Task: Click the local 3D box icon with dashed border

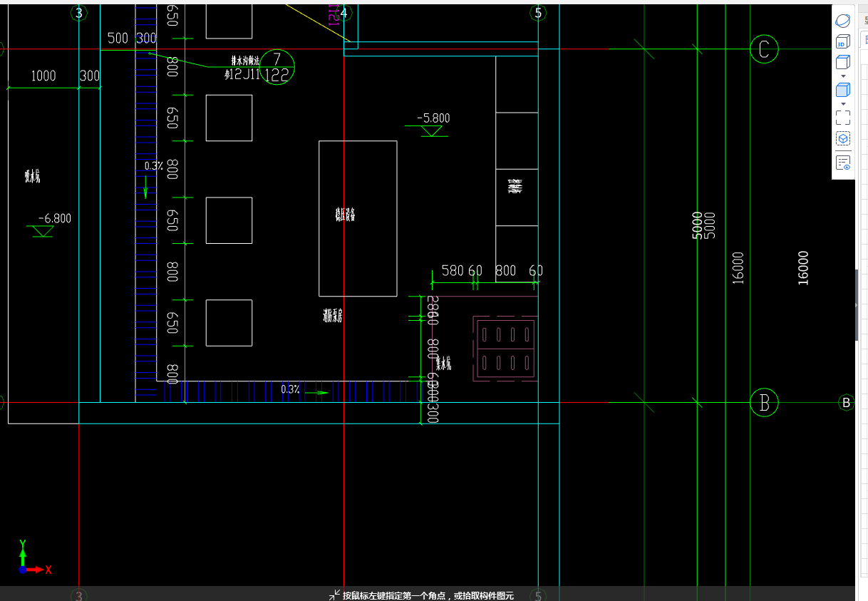Action: pos(843,139)
